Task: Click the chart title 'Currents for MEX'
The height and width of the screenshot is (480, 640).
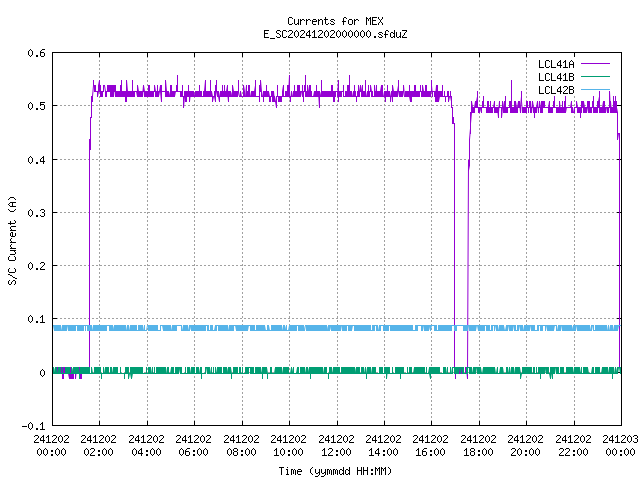Action: 335,21
